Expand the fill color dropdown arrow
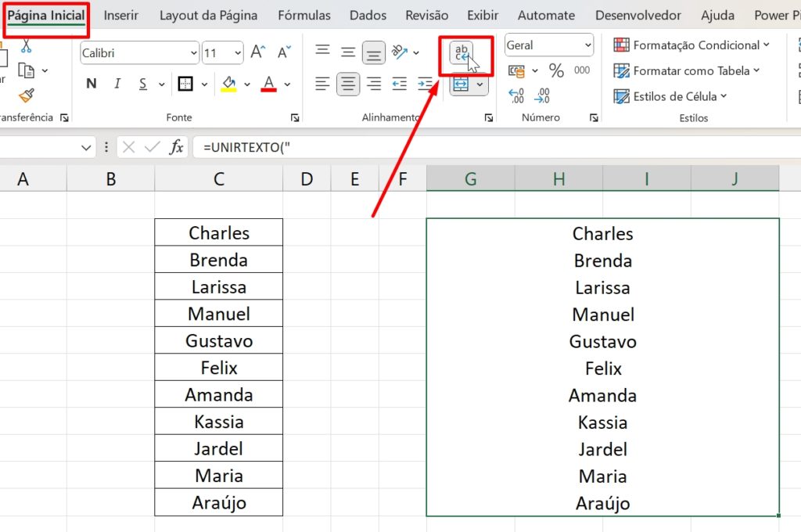 click(x=247, y=83)
